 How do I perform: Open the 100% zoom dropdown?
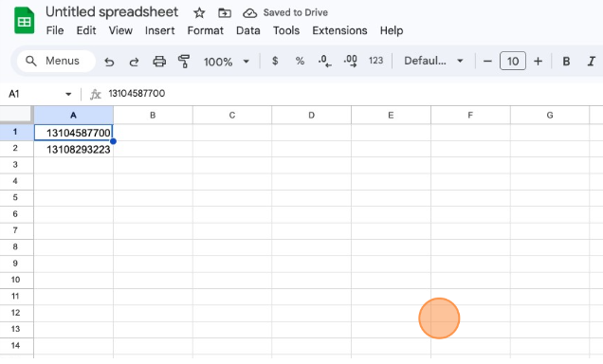pyautogui.click(x=227, y=62)
